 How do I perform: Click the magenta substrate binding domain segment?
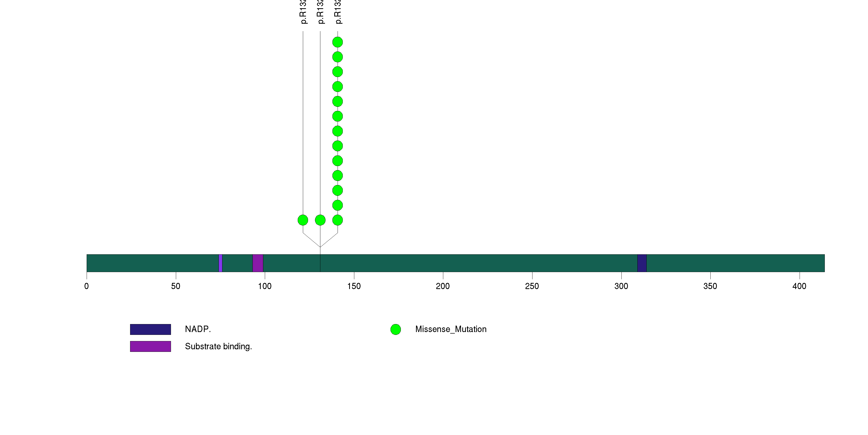(258, 263)
